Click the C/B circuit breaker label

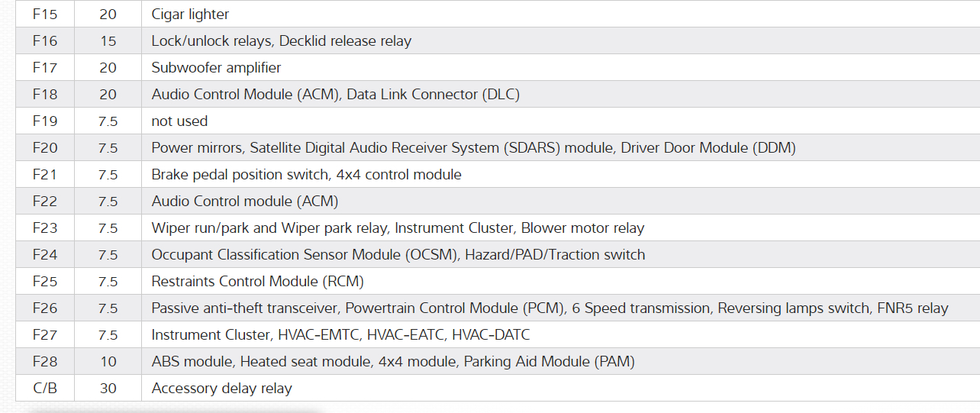[x=45, y=389]
